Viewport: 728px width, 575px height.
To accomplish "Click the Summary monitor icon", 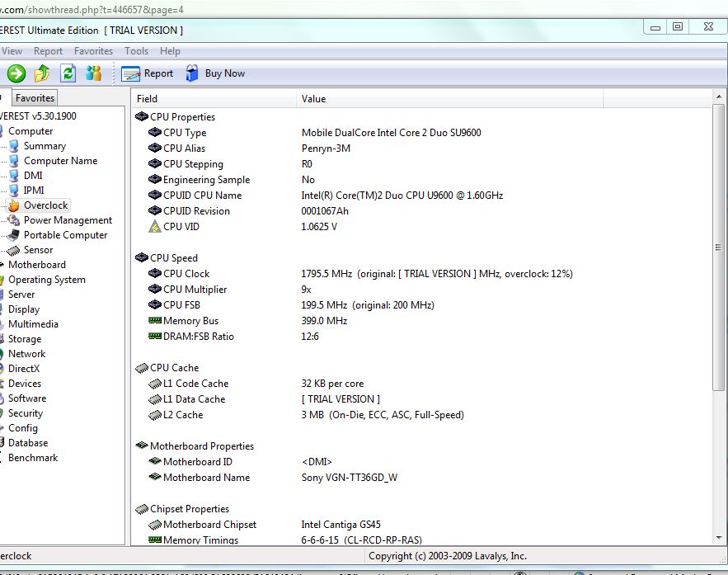I will tap(14, 146).
